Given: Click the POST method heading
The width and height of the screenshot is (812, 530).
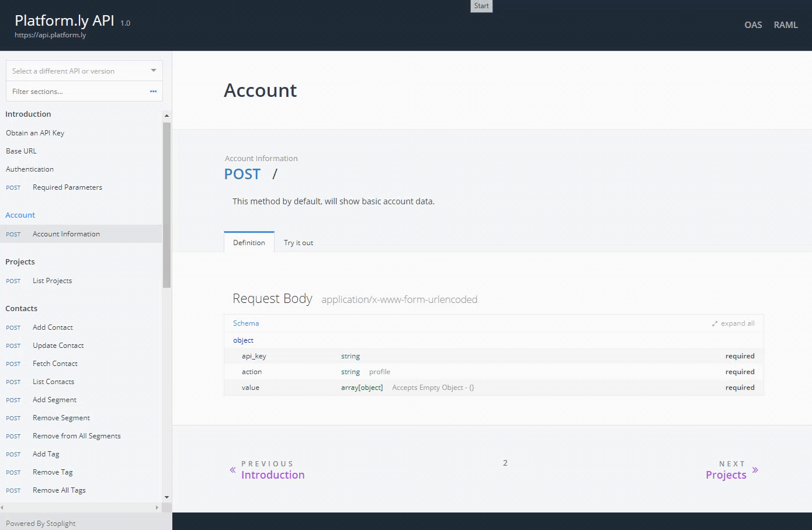Looking at the screenshot, I should pyautogui.click(x=242, y=174).
